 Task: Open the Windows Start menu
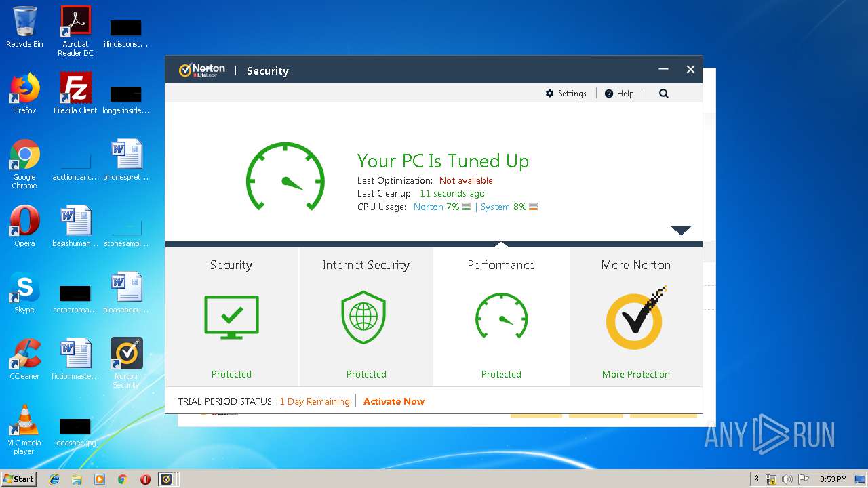tap(19, 479)
